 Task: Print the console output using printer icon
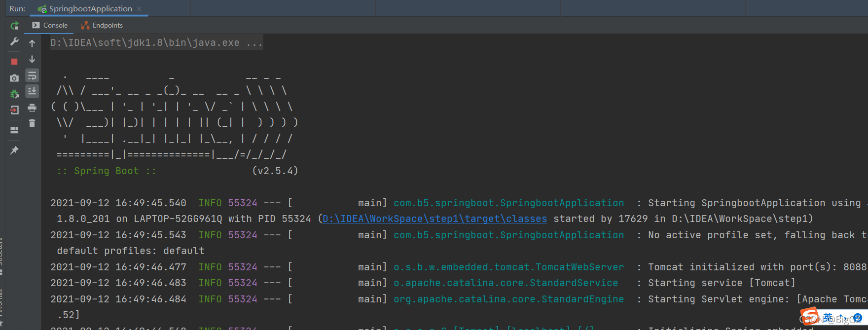32,108
